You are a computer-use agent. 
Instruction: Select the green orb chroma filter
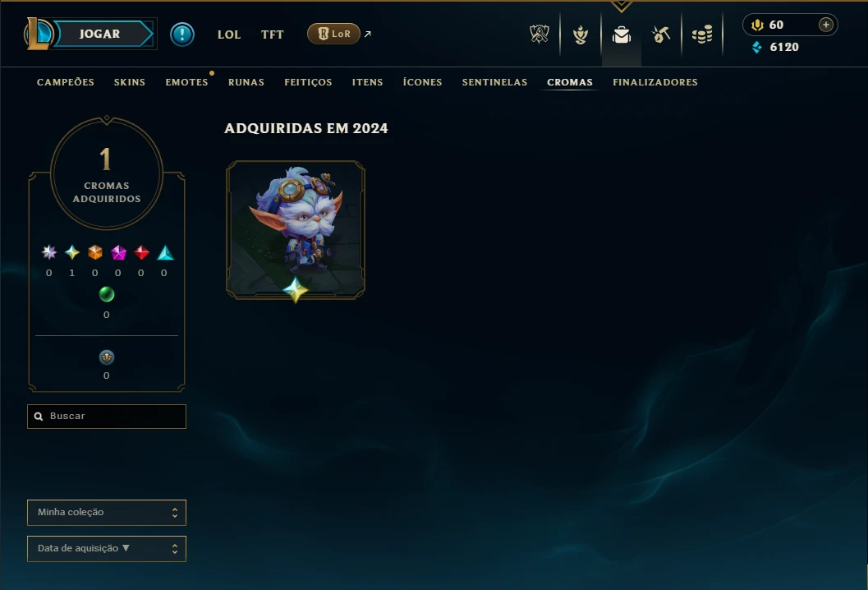point(106,294)
